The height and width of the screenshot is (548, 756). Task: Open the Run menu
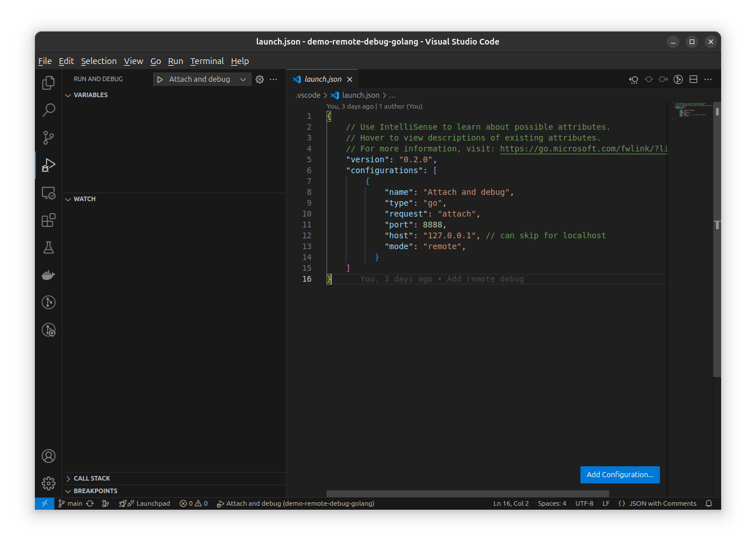(x=176, y=61)
